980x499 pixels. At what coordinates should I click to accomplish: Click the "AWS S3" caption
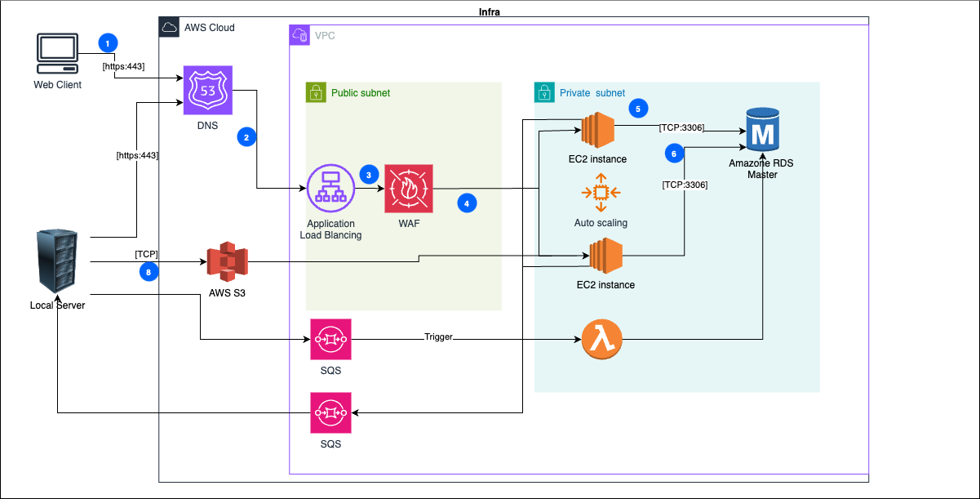click(x=226, y=293)
